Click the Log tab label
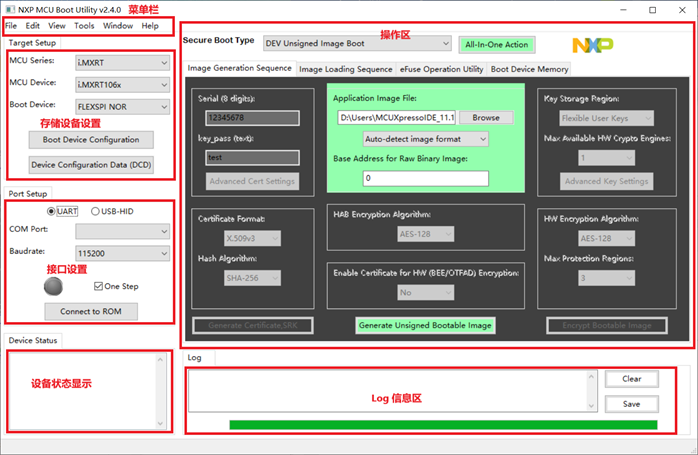Screen dimensions: 698x455 coord(195,358)
